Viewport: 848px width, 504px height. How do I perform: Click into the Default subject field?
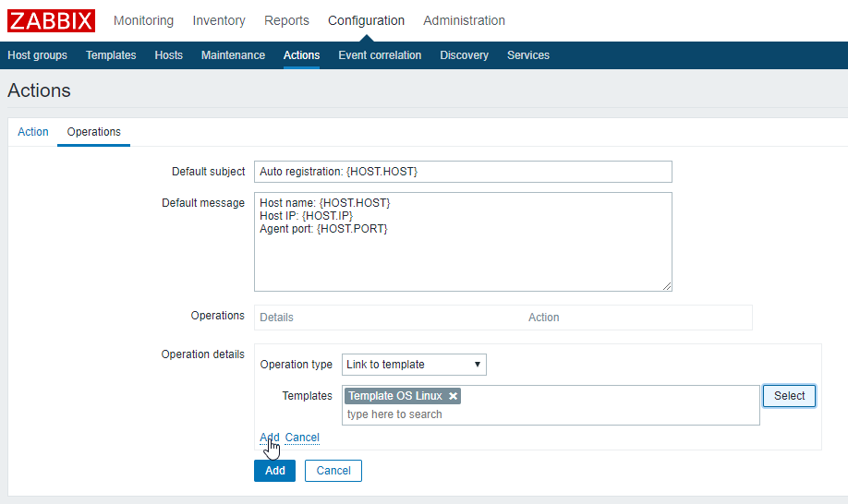tap(463, 172)
